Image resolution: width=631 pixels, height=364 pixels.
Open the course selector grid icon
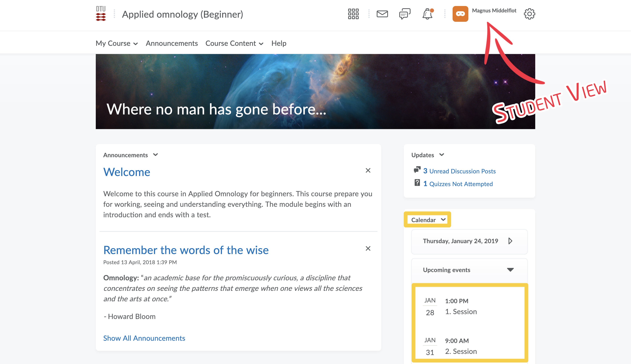click(x=353, y=14)
